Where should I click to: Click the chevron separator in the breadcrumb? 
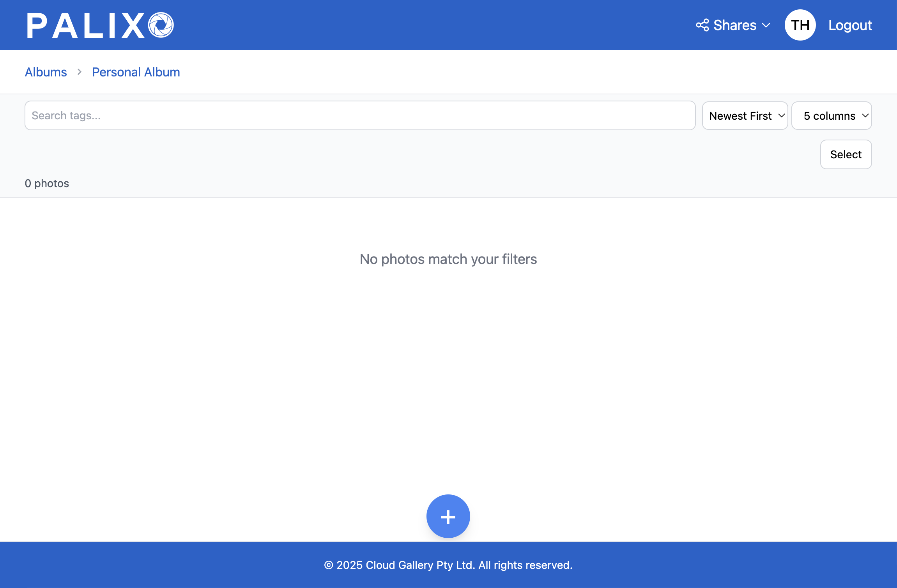click(x=79, y=72)
